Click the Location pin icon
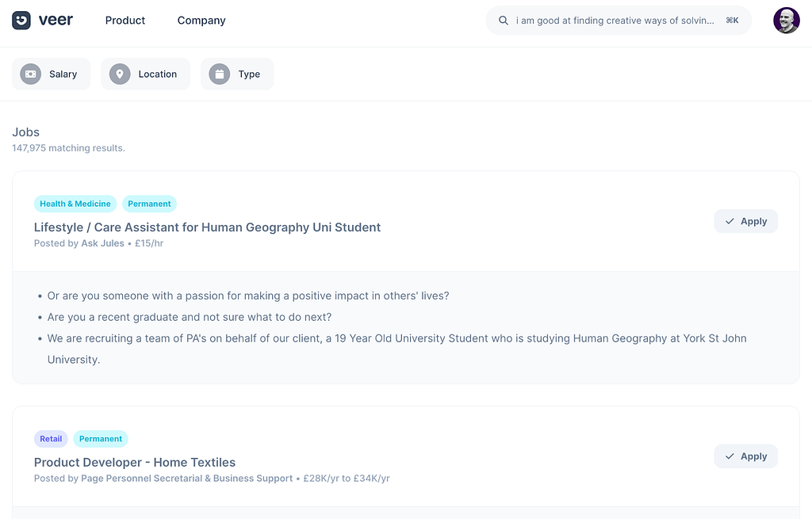Viewport: 812px width, 519px height. point(120,74)
